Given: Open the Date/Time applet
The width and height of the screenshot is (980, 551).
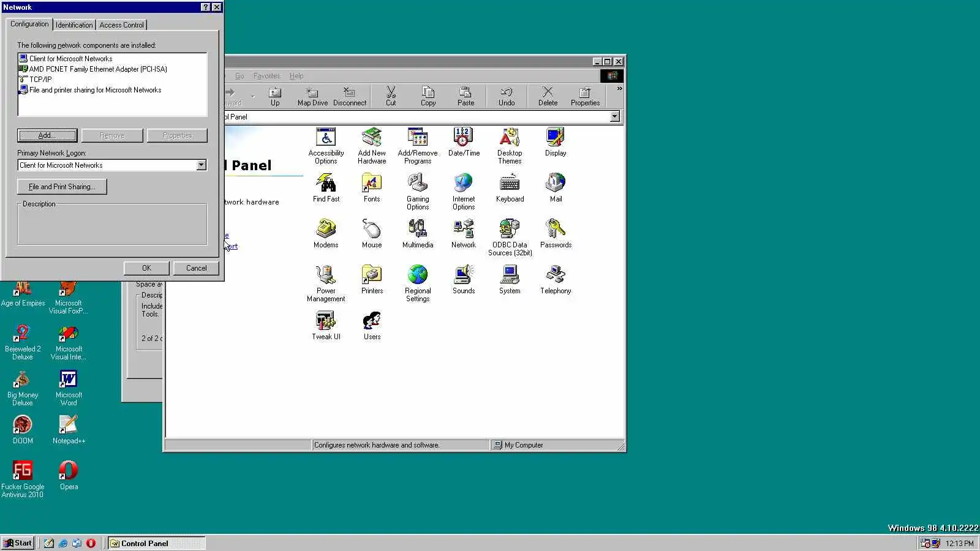Looking at the screenshot, I should [x=464, y=142].
